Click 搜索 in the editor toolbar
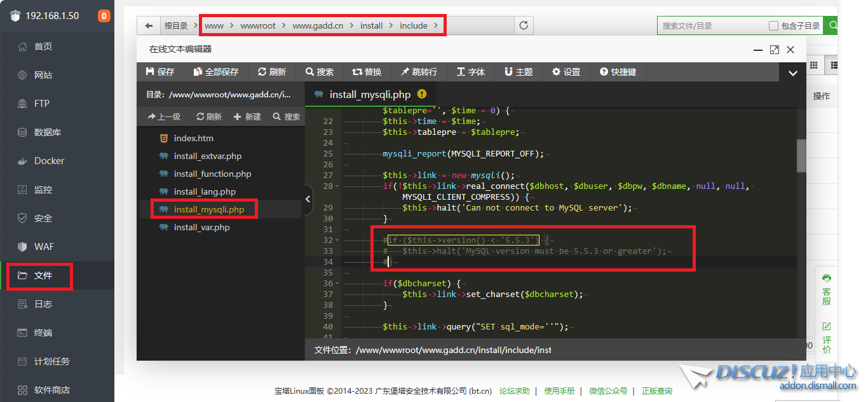Screen dimensions: 868x402 [x=320, y=72]
